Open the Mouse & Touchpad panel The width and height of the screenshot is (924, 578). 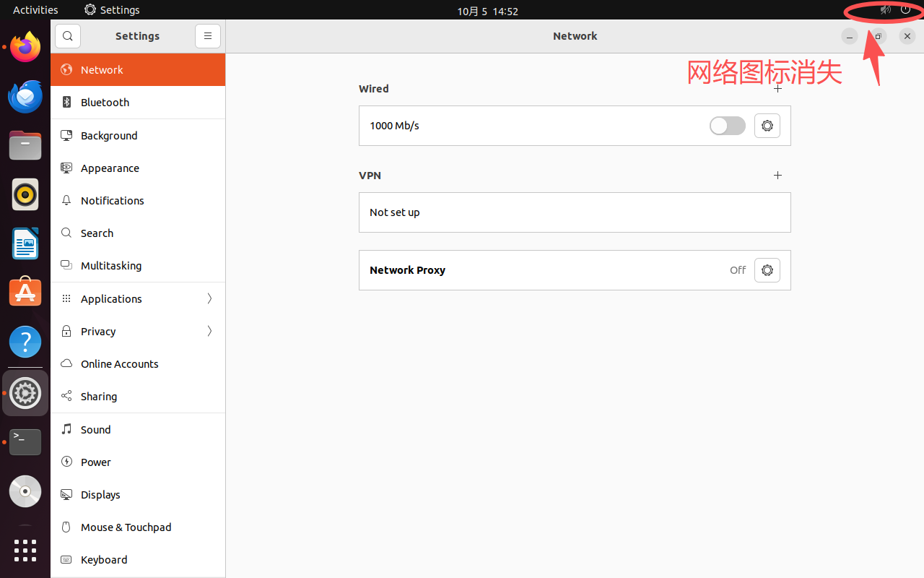(138, 527)
